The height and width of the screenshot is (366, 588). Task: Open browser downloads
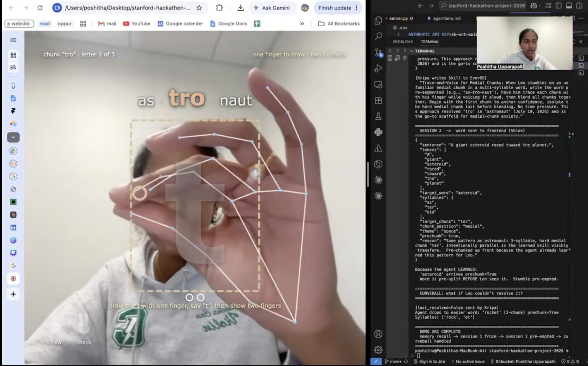241,8
